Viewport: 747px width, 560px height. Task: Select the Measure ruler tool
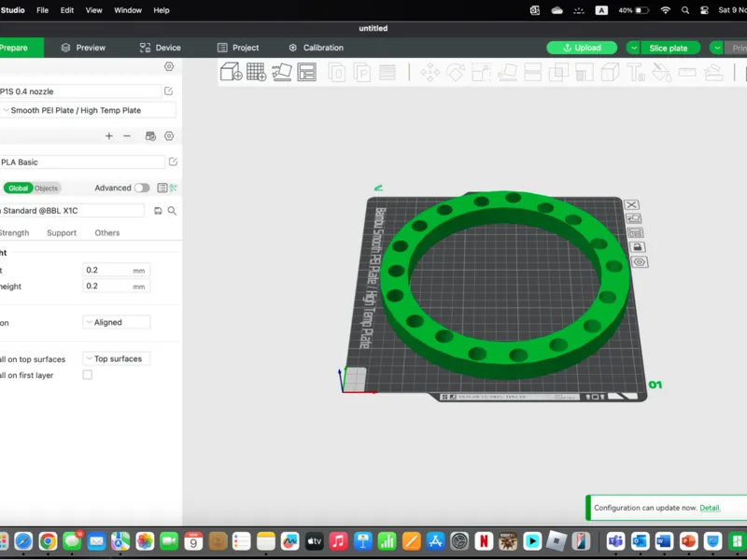pyautogui.click(x=687, y=73)
